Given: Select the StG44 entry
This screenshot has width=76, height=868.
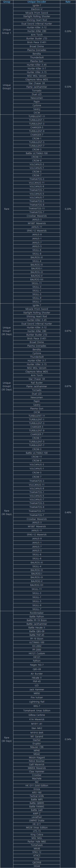Looking at the screenshot, I should pyautogui.click(x=37, y=866).
